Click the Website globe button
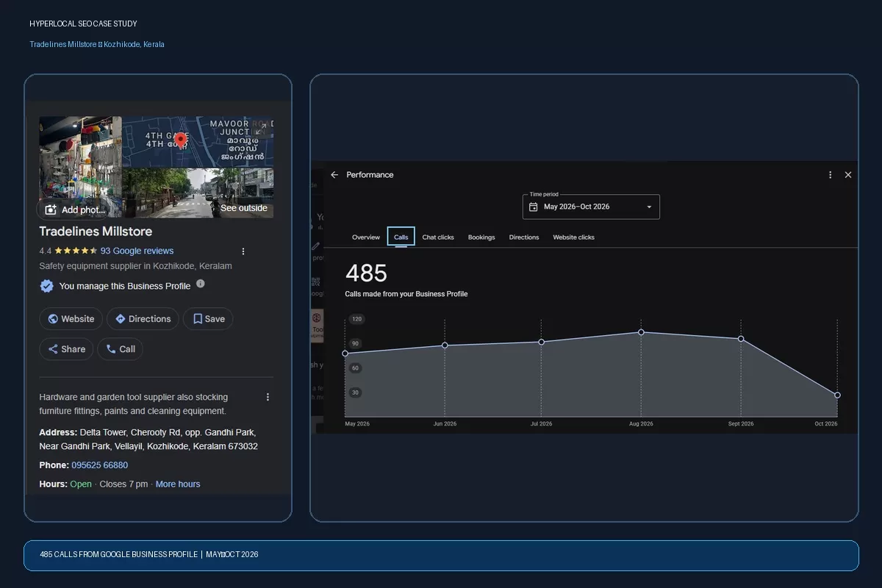Screen dimensions: 882x588 tap(71, 319)
